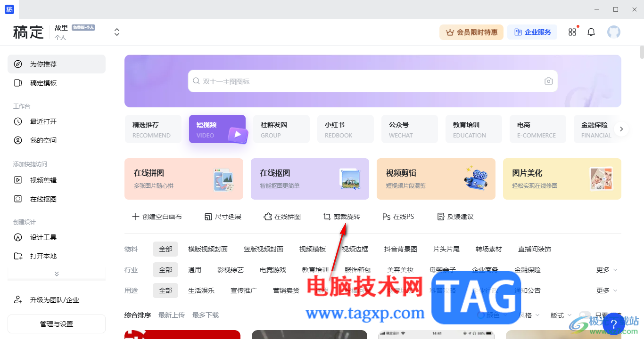Select the 公众号 category tab
644x339 pixels.
coord(410,129)
